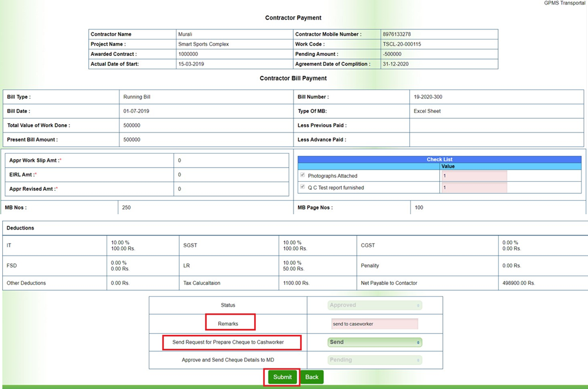Click the contractor mobile number 8976133278
This screenshot has height=389, width=588.
click(x=396, y=34)
